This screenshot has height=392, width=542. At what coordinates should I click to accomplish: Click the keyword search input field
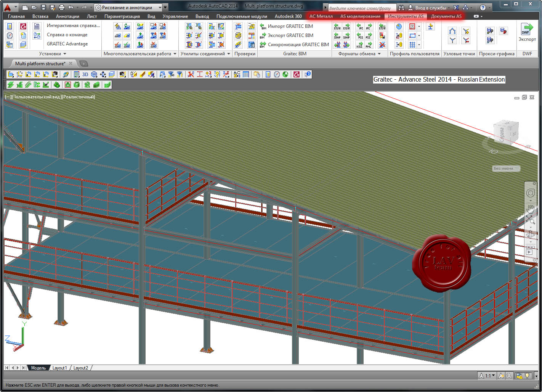click(x=362, y=8)
